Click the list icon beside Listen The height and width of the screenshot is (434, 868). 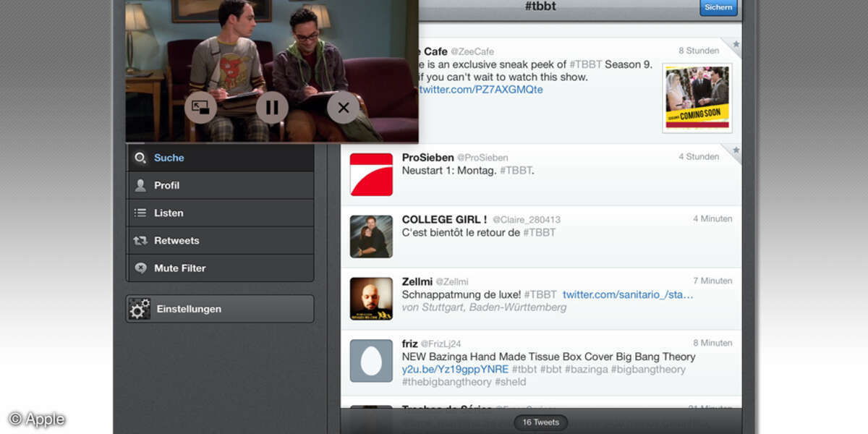pyautogui.click(x=140, y=213)
